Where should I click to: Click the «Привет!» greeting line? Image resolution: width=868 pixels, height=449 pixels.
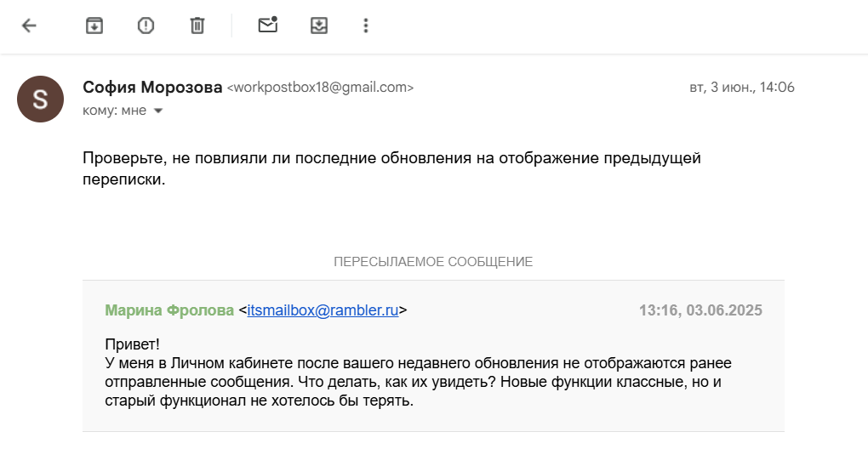132,344
